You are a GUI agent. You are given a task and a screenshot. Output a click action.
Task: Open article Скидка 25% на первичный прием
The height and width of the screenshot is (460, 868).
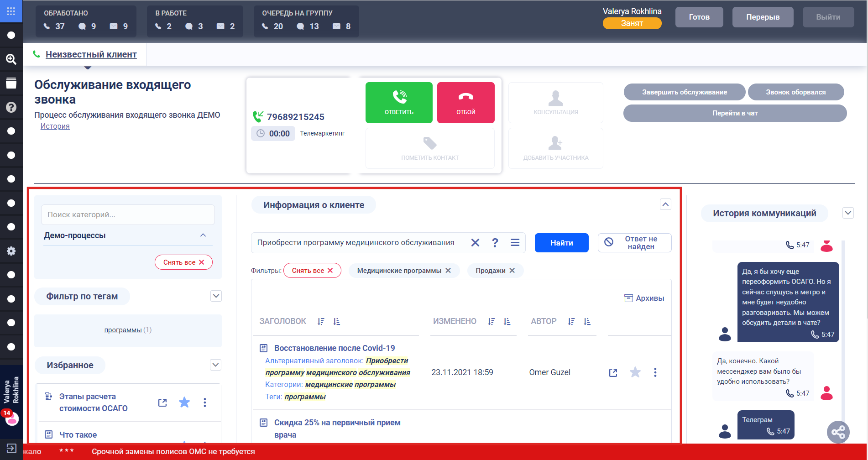[337, 429]
